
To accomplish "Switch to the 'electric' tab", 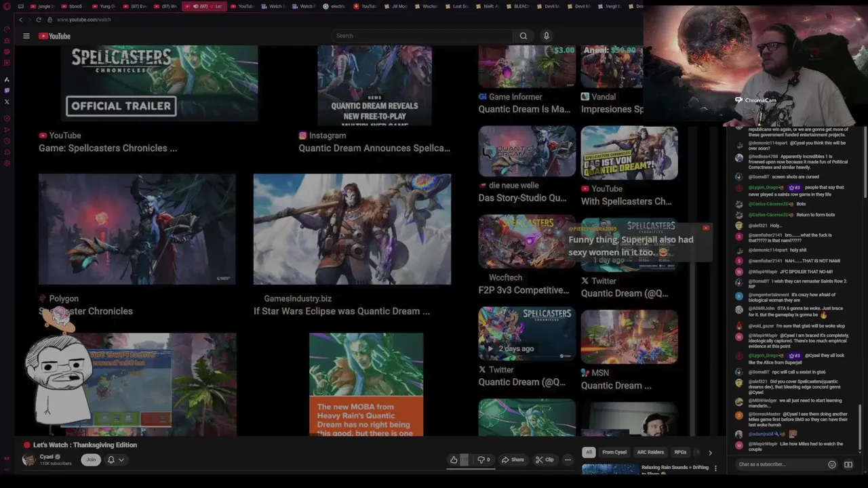I will pos(334,6).
